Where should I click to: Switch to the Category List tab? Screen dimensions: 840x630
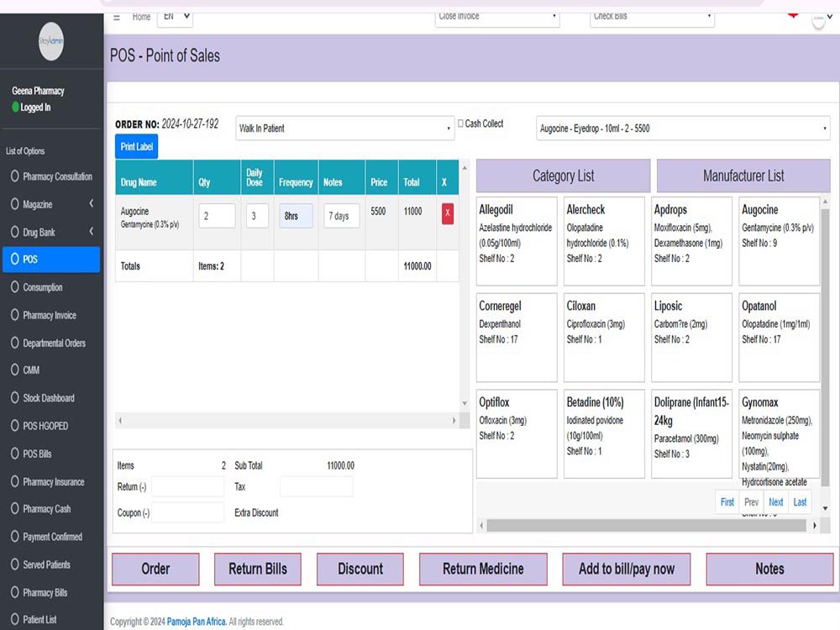[x=563, y=176]
